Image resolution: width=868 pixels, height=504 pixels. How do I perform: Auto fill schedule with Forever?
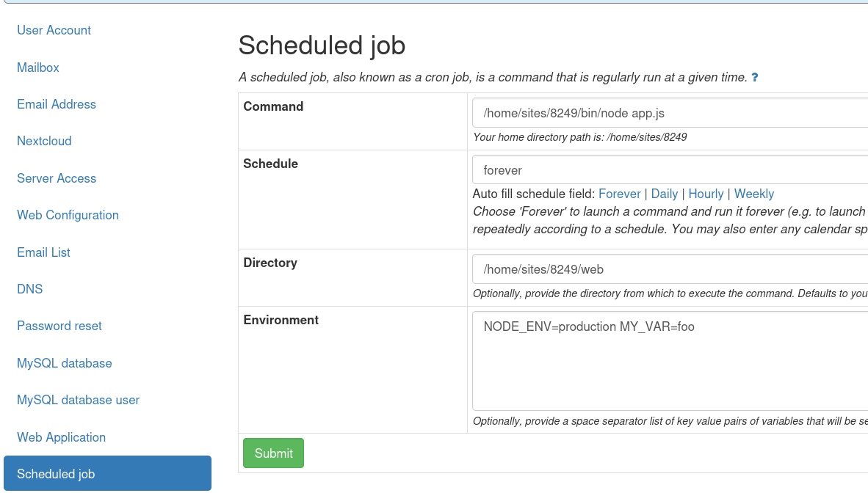click(620, 194)
